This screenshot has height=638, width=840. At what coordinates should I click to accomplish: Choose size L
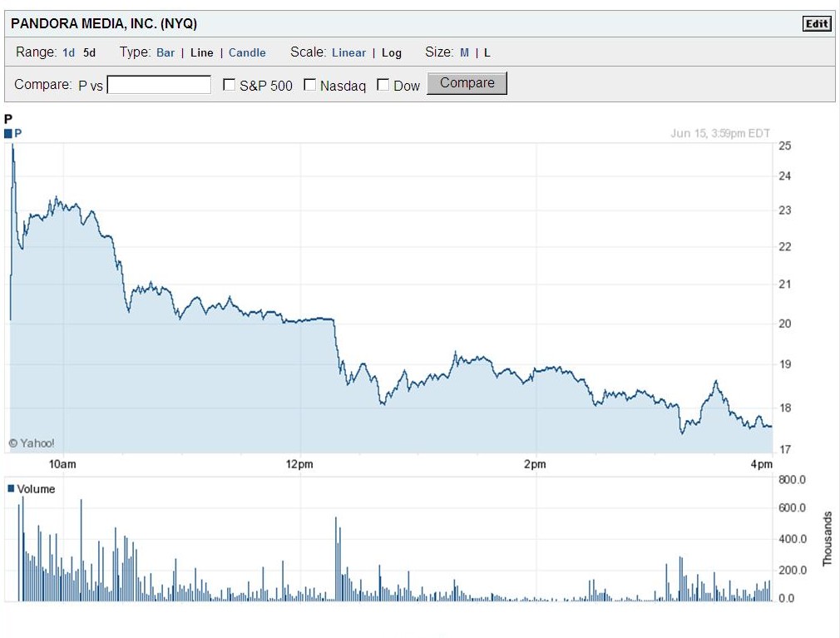point(487,52)
